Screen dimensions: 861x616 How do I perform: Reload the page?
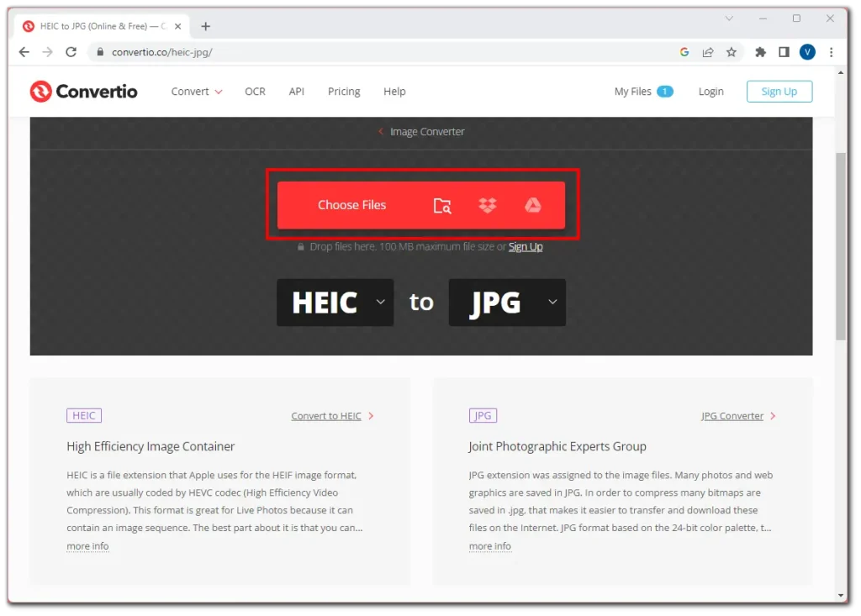coord(71,52)
